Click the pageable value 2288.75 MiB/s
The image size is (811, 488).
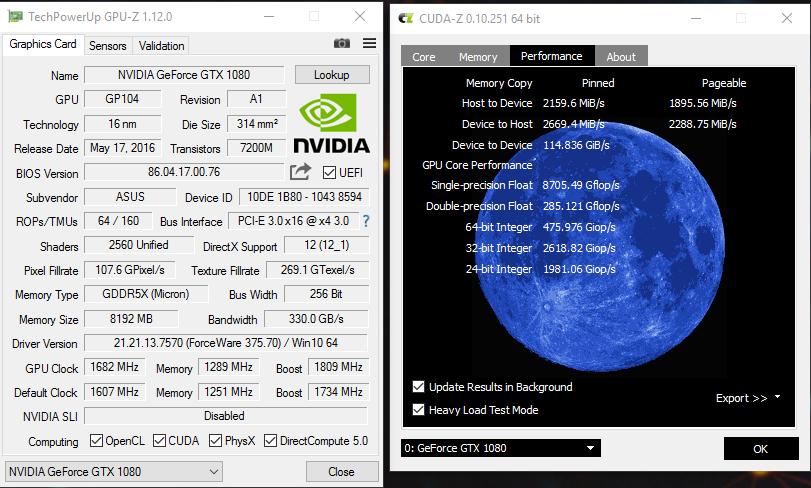point(702,124)
